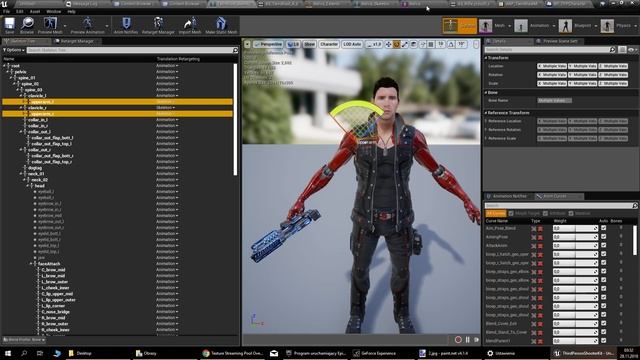Collapse the Reference Transform section
640x360 pixels.
486,113
